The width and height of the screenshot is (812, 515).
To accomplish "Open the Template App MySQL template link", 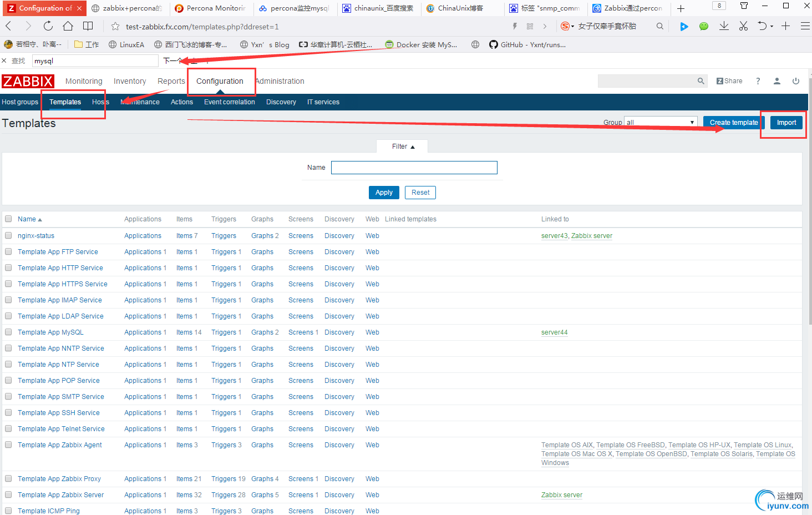I will tap(50, 332).
